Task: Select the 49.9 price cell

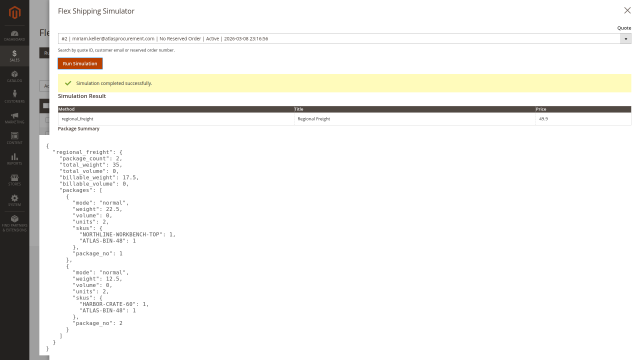Action: (x=583, y=119)
